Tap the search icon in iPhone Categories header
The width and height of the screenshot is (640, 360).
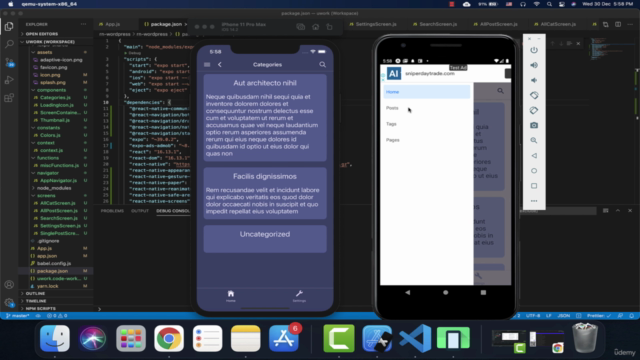[x=322, y=64]
